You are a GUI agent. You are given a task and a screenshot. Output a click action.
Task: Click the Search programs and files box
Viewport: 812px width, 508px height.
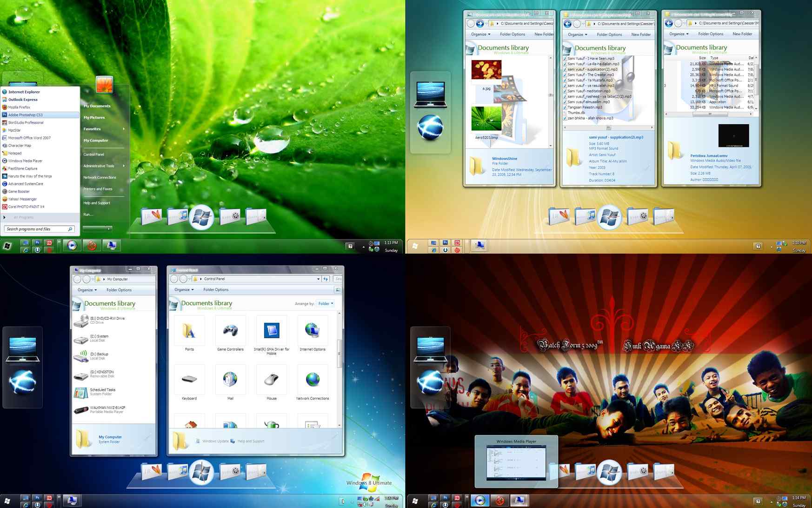pos(39,229)
